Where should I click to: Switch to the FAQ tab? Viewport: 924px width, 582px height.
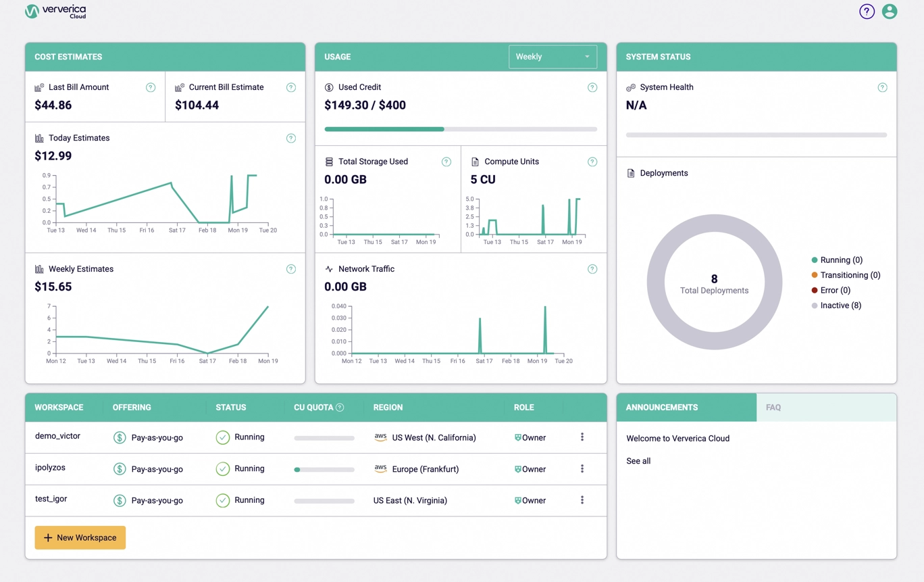pos(827,408)
